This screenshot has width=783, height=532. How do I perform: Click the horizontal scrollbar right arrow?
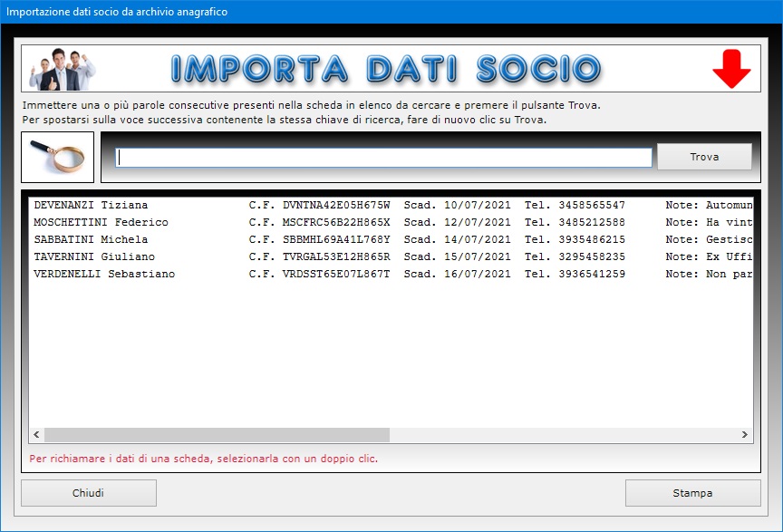(x=745, y=435)
